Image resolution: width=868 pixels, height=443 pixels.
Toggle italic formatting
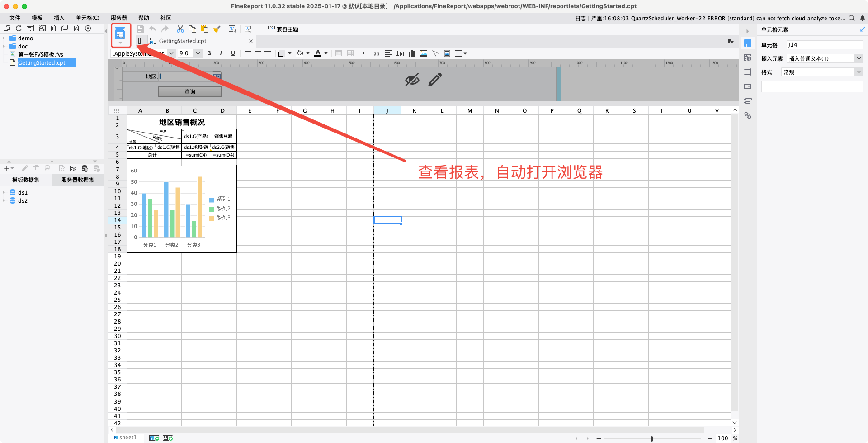pos(221,53)
